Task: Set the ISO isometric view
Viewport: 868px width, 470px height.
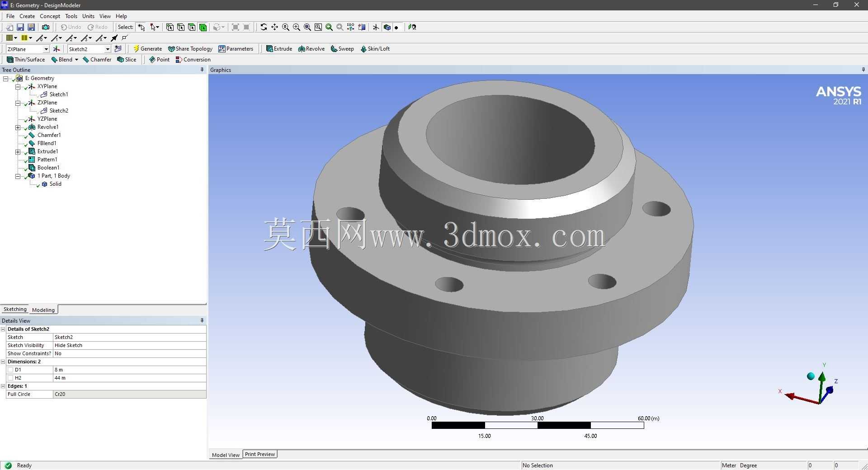Action: (x=351, y=27)
